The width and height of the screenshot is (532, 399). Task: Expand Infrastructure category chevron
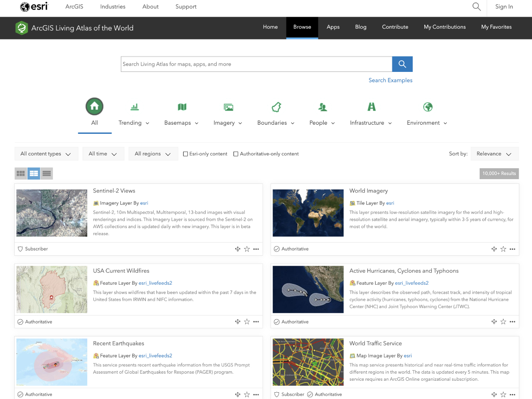point(390,123)
